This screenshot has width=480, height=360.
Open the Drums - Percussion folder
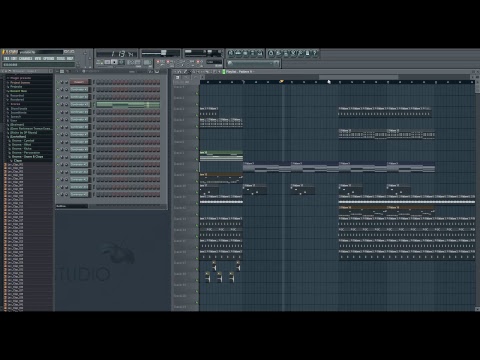coord(26,153)
